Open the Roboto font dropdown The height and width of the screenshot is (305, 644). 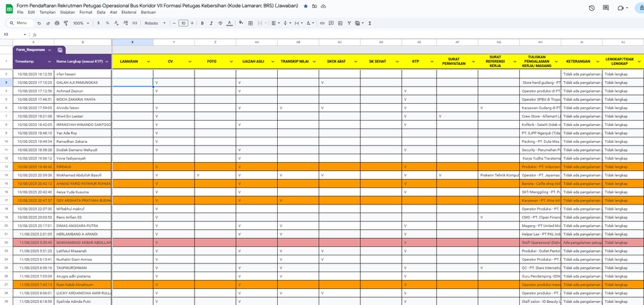point(155,23)
